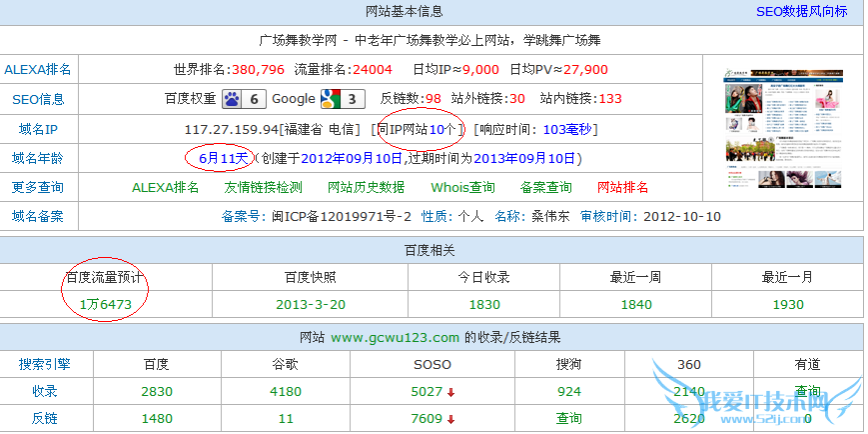Click the 反链 row label
The height and width of the screenshot is (434, 868).
[45, 418]
